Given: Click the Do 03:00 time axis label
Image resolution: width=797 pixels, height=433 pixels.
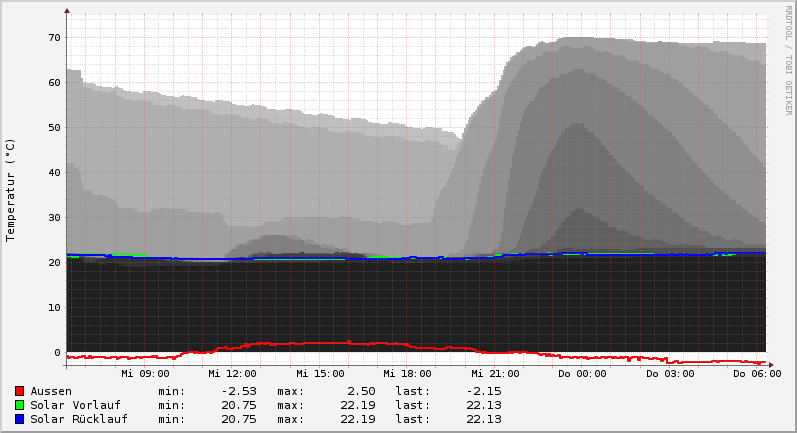Looking at the screenshot, I should click(670, 374).
